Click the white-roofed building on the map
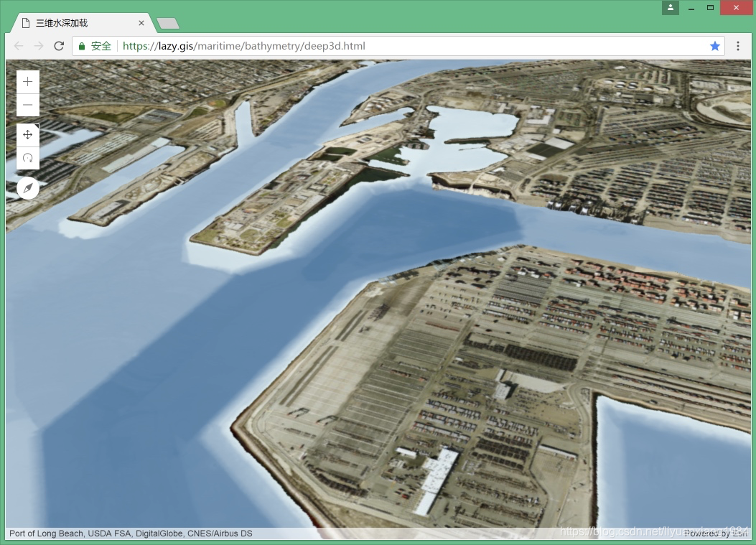 436,479
